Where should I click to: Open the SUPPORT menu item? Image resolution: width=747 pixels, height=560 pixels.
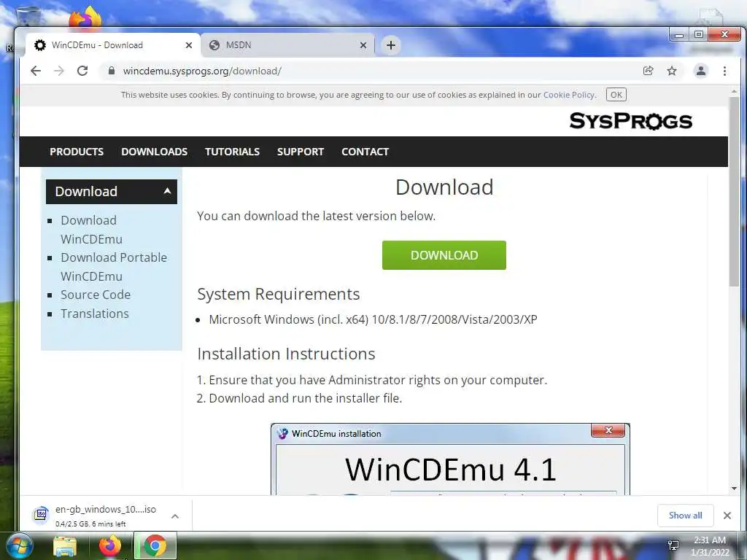(301, 152)
